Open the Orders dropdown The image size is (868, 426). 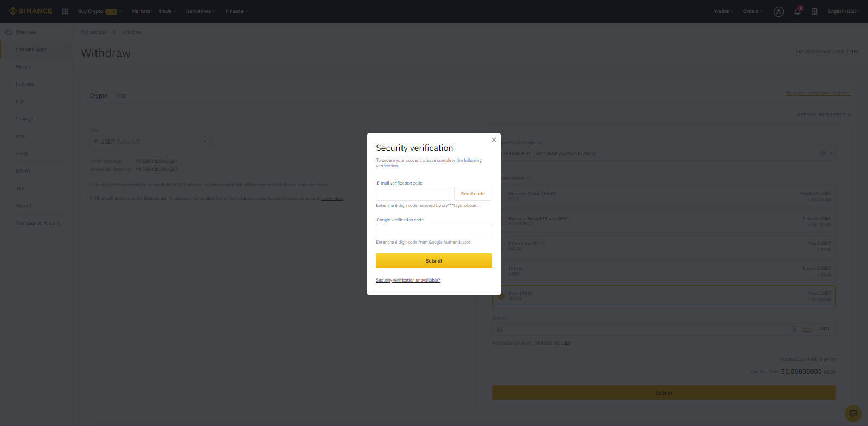click(752, 11)
